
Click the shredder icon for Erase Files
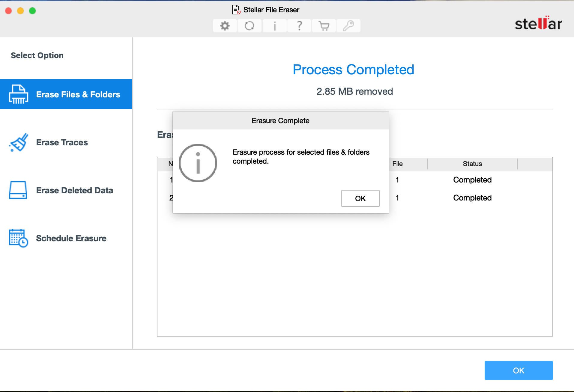(x=19, y=94)
